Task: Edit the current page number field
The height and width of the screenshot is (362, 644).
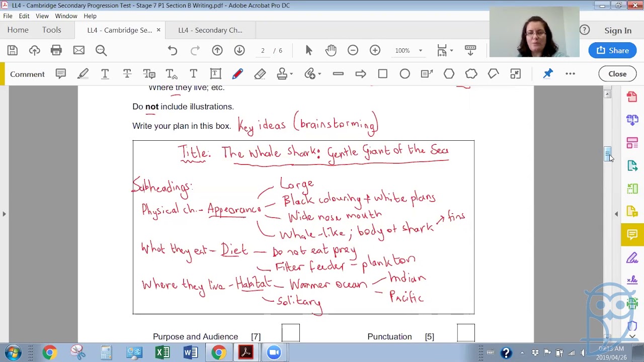Action: pos(263,50)
